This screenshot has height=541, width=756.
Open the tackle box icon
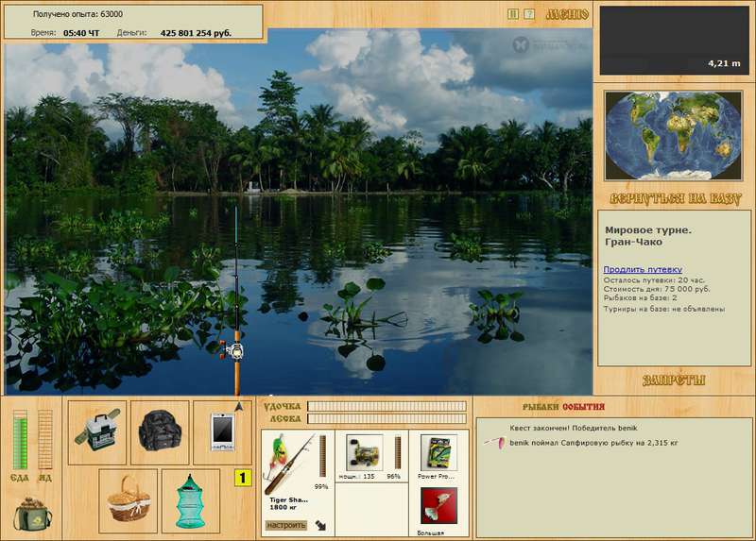point(97,432)
